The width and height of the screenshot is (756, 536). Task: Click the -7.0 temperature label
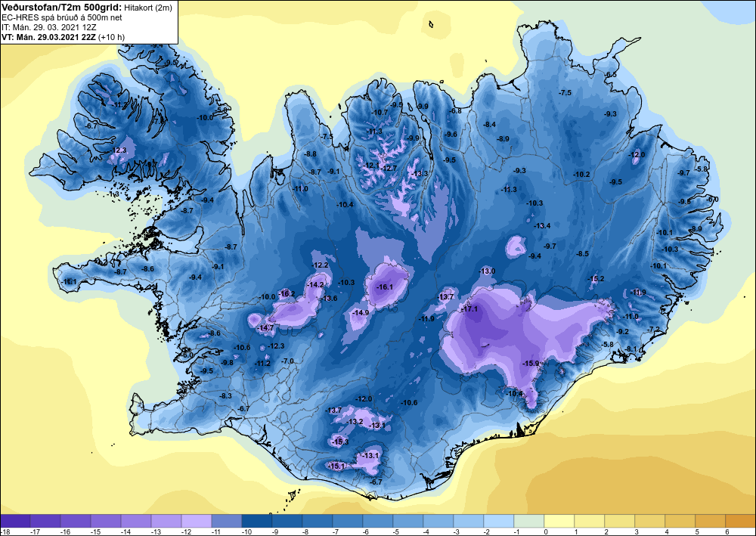pos(288,361)
